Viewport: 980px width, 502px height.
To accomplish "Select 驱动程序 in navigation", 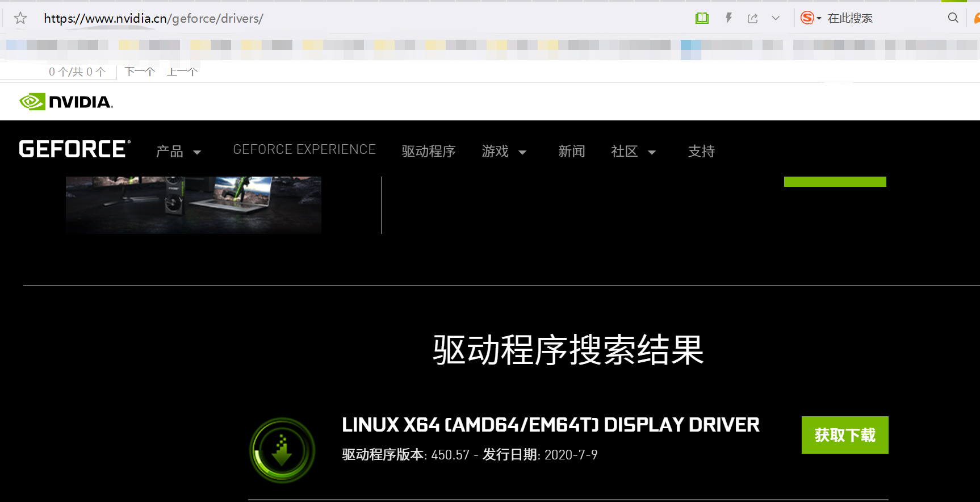I will [429, 151].
